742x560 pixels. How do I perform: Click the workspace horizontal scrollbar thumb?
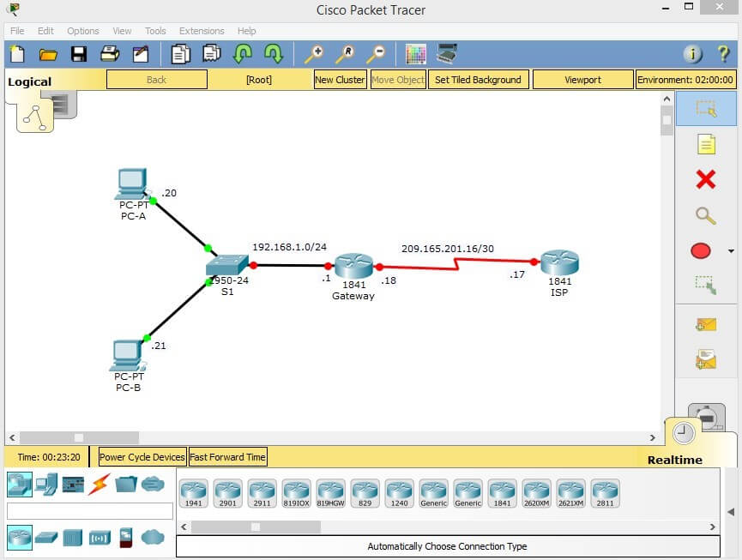[x=79, y=437]
